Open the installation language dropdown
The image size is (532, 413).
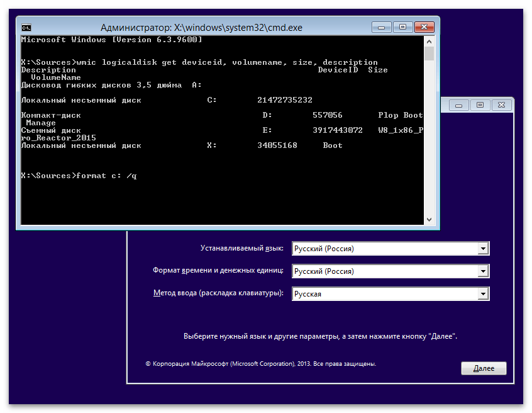390,249
